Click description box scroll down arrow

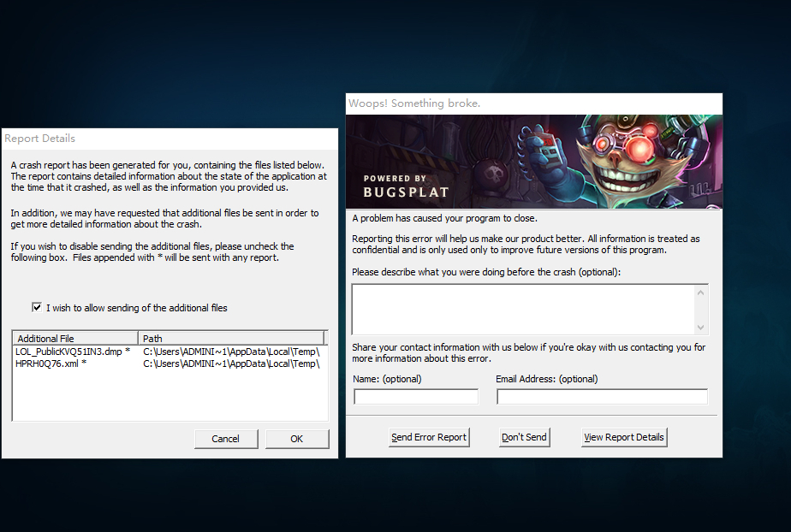tap(701, 327)
